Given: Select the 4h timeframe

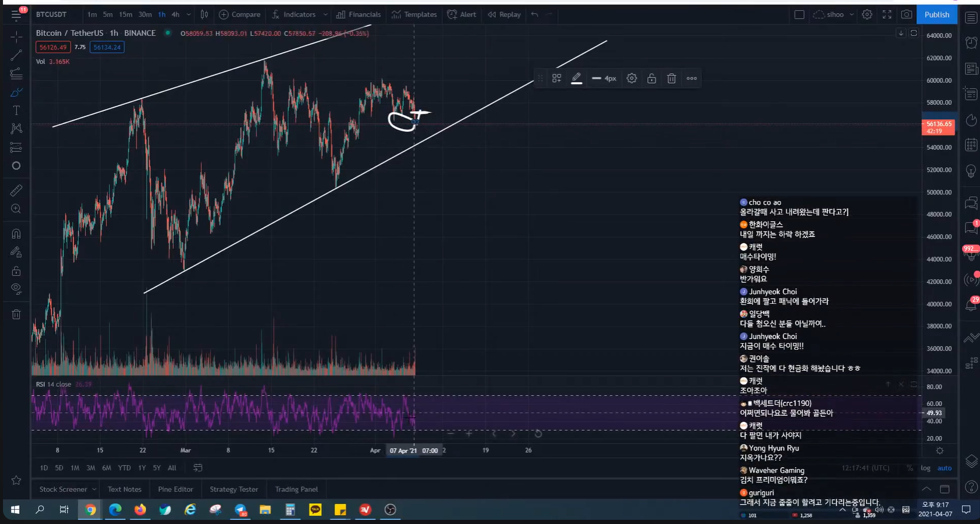Looking at the screenshot, I should click(175, 14).
